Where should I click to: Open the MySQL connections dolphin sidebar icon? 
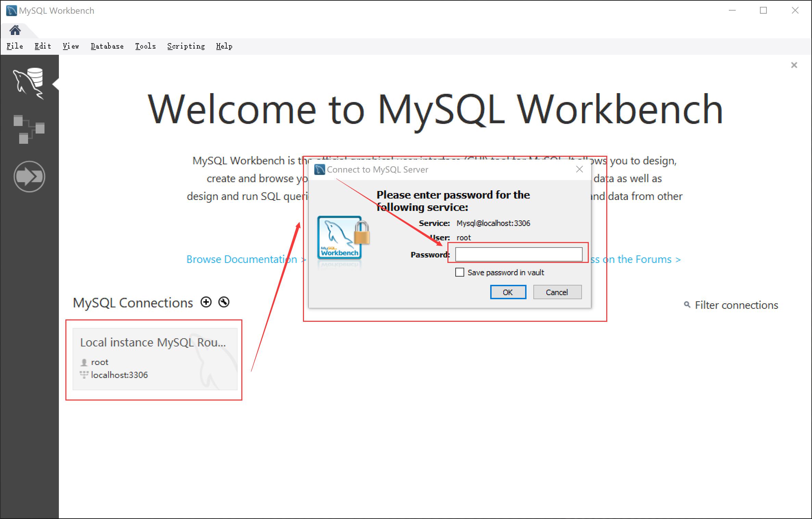click(29, 83)
